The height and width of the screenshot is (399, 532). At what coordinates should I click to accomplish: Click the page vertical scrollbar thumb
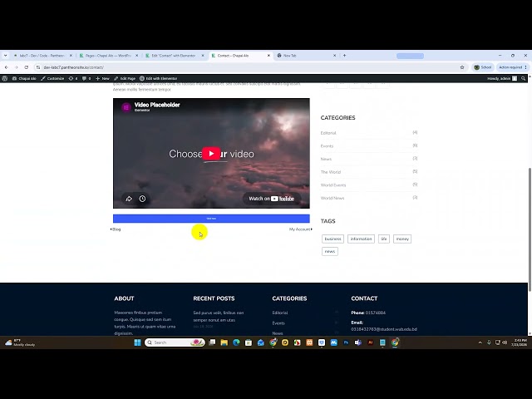click(x=530, y=229)
